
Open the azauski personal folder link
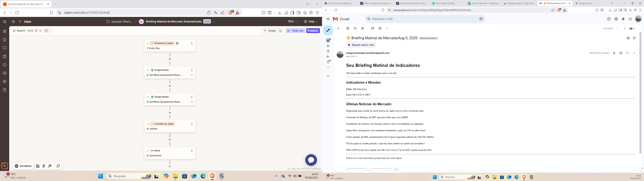pos(120,21)
